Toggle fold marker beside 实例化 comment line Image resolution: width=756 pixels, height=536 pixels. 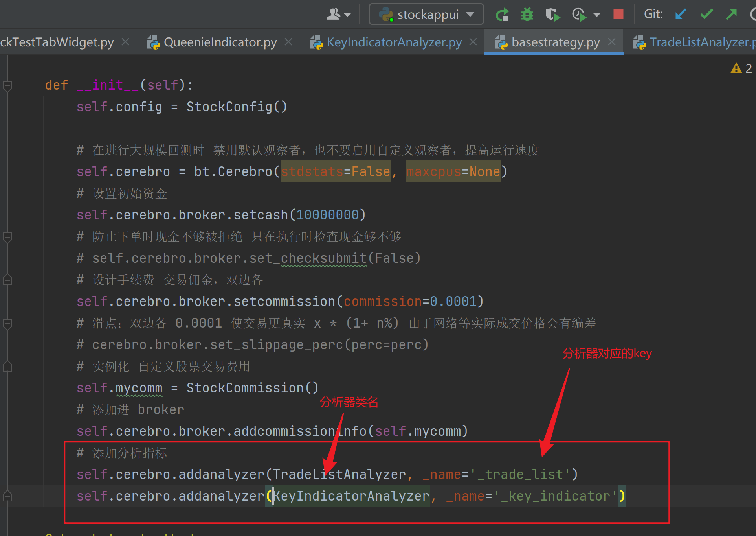tap(7, 367)
